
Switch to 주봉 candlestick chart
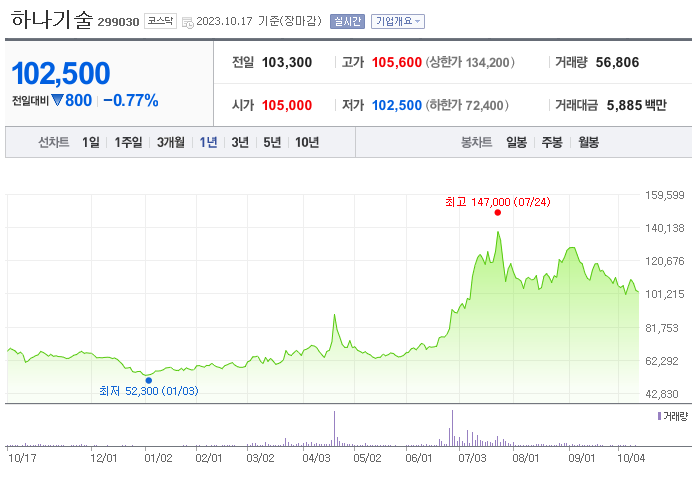(x=552, y=142)
